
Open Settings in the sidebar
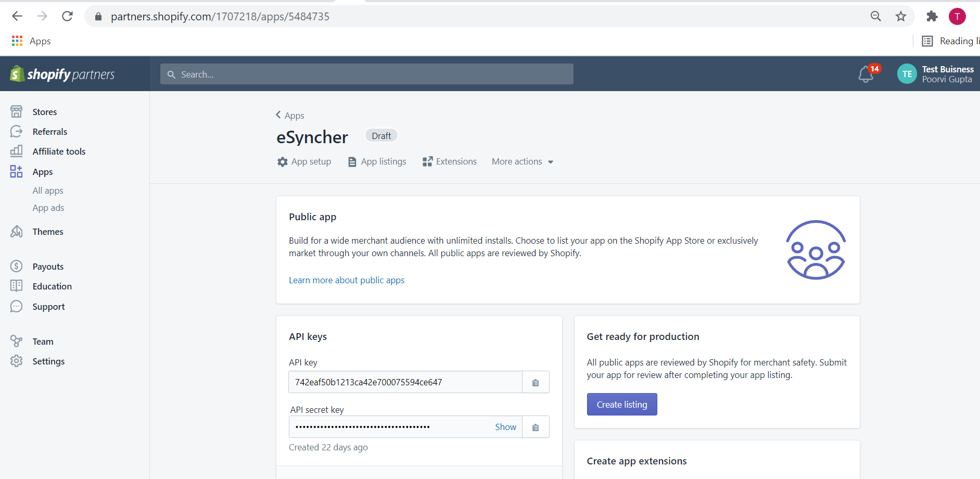48,361
